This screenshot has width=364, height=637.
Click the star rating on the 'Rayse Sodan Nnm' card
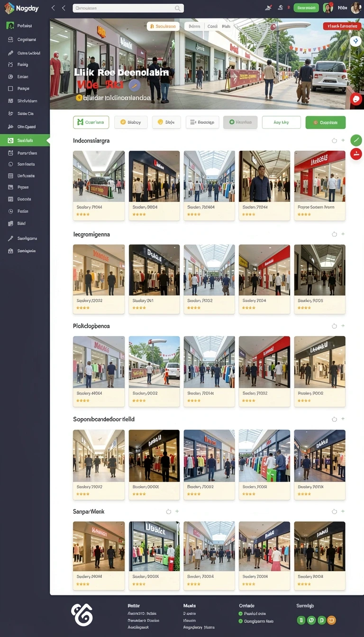click(x=304, y=215)
